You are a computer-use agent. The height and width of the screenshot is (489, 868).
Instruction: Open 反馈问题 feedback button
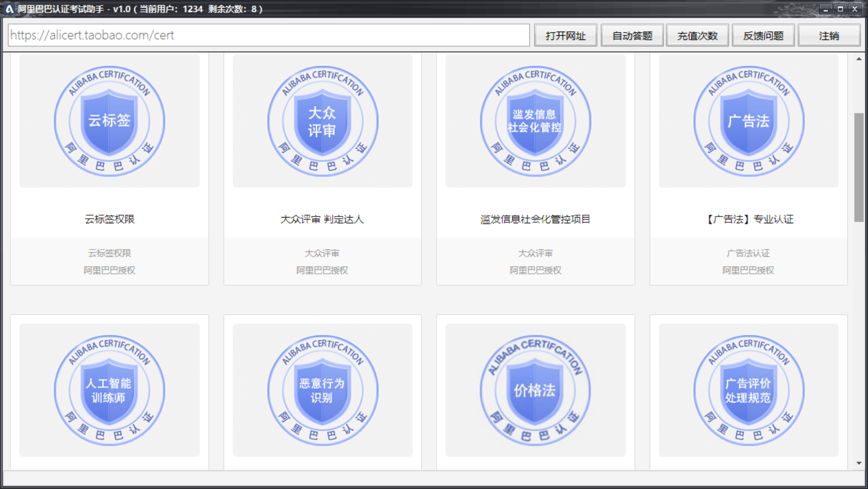[763, 36]
